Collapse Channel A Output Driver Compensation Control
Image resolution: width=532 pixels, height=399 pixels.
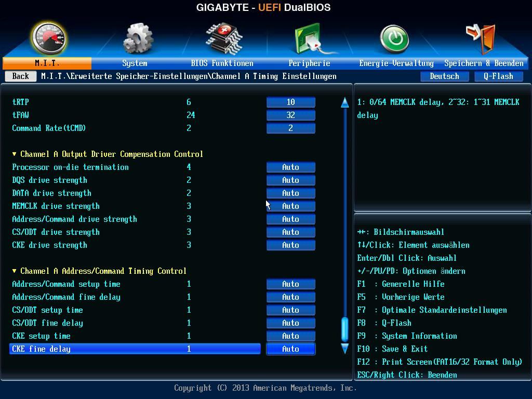pyautogui.click(x=108, y=154)
